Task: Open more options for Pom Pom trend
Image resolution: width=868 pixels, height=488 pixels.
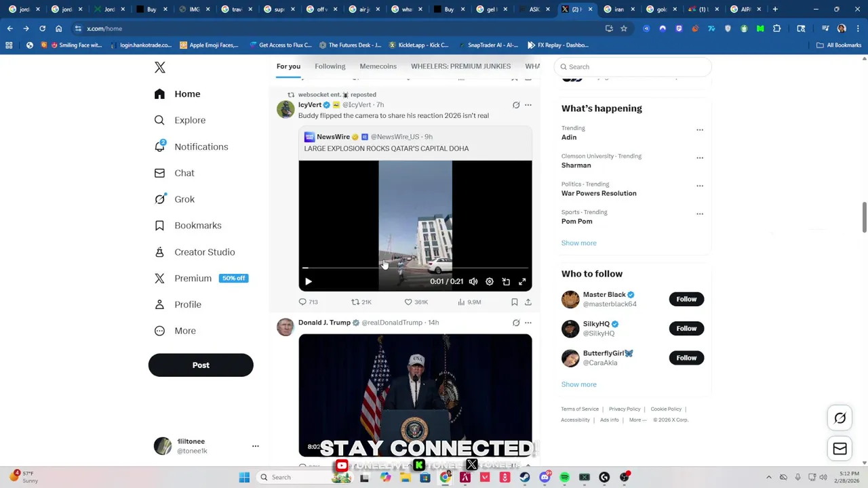Action: tap(700, 213)
